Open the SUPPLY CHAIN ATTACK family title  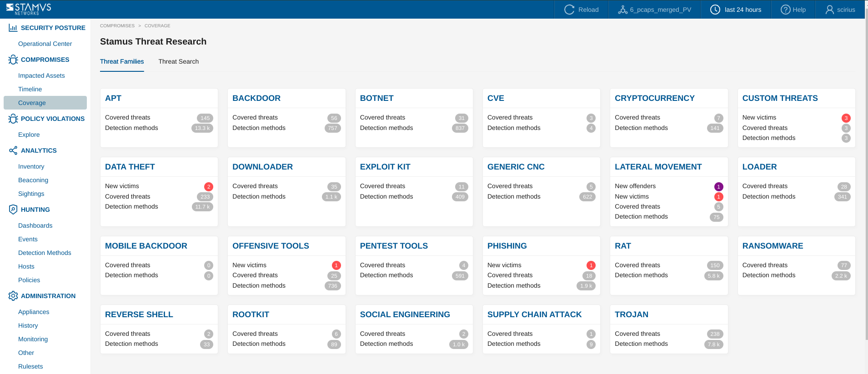pos(534,314)
